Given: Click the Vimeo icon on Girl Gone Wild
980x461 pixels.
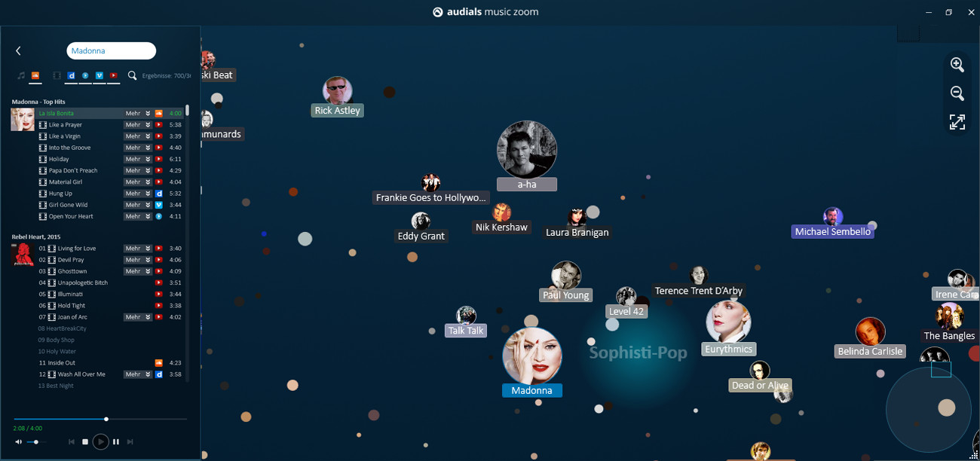Looking at the screenshot, I should click(x=158, y=205).
